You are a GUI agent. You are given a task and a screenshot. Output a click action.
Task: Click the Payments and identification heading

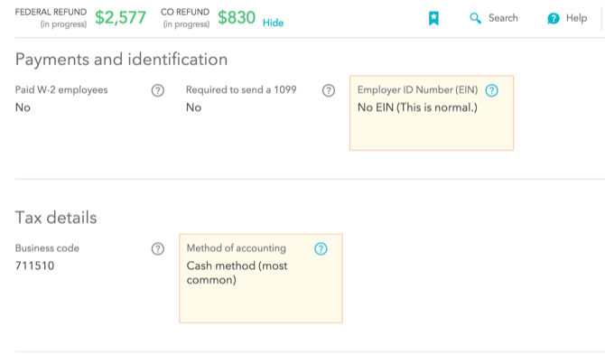[x=121, y=60]
